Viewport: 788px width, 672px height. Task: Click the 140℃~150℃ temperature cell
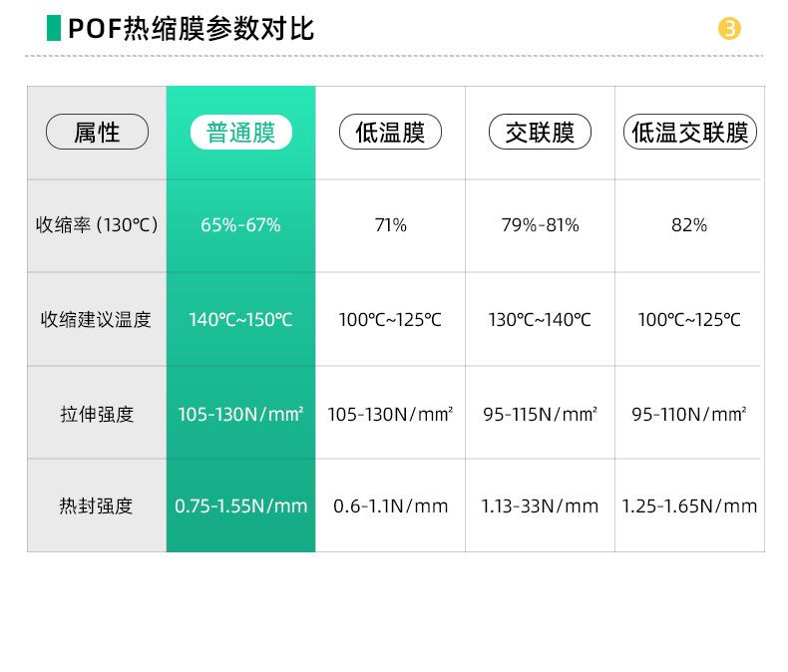(240, 320)
